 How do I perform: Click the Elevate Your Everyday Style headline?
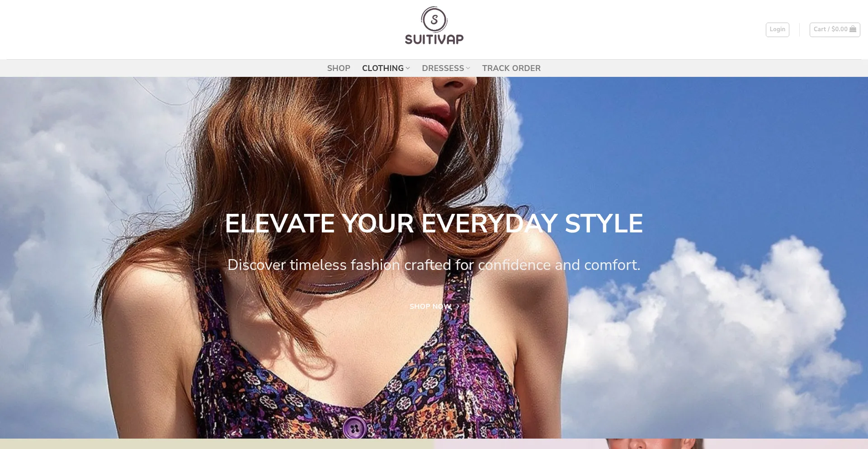(x=434, y=223)
